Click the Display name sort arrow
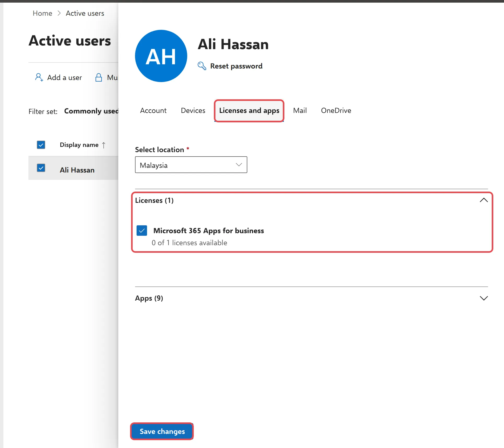Image resolution: width=504 pixels, height=448 pixels. click(x=104, y=145)
